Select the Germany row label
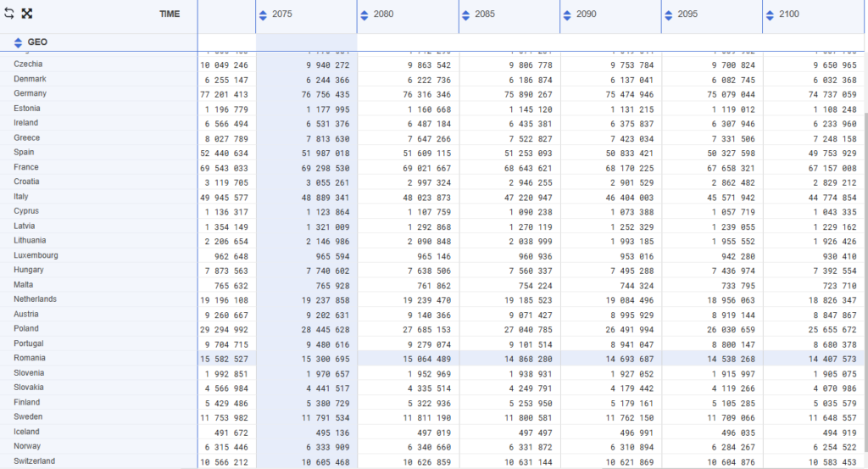The image size is (868, 469). [31, 93]
